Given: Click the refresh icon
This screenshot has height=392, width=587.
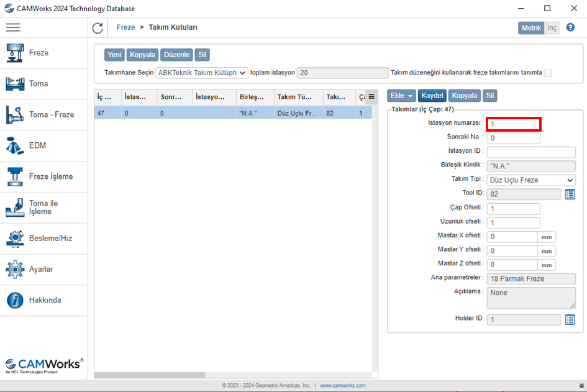Looking at the screenshot, I should [98, 28].
